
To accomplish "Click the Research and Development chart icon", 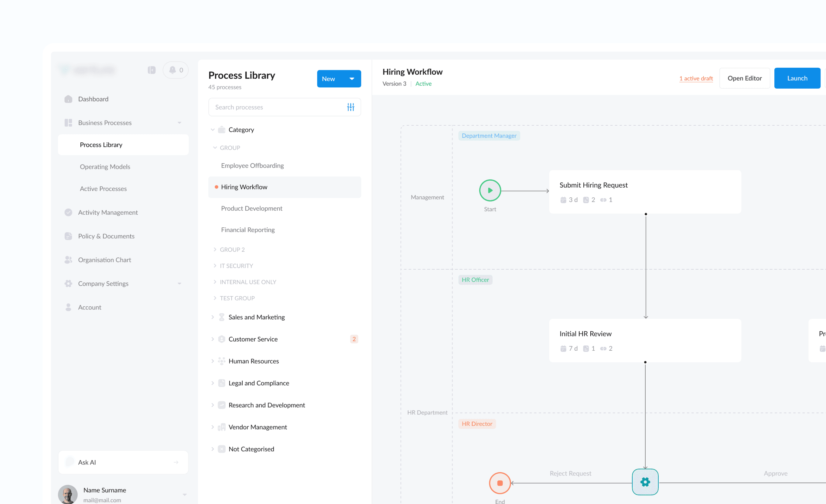I will click(x=222, y=405).
